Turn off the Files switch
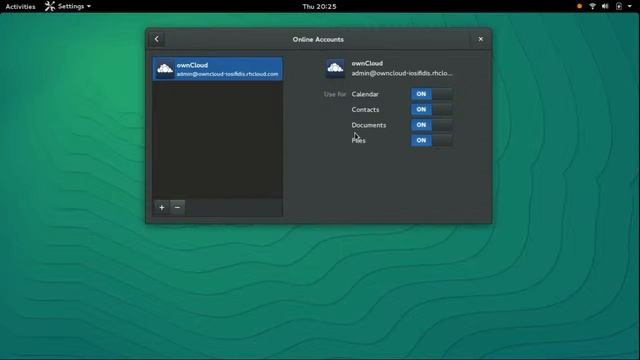This screenshot has width=640, height=360. pos(431,140)
